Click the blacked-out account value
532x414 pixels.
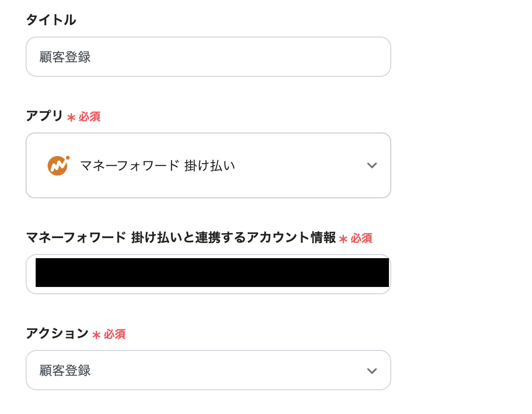coord(212,273)
